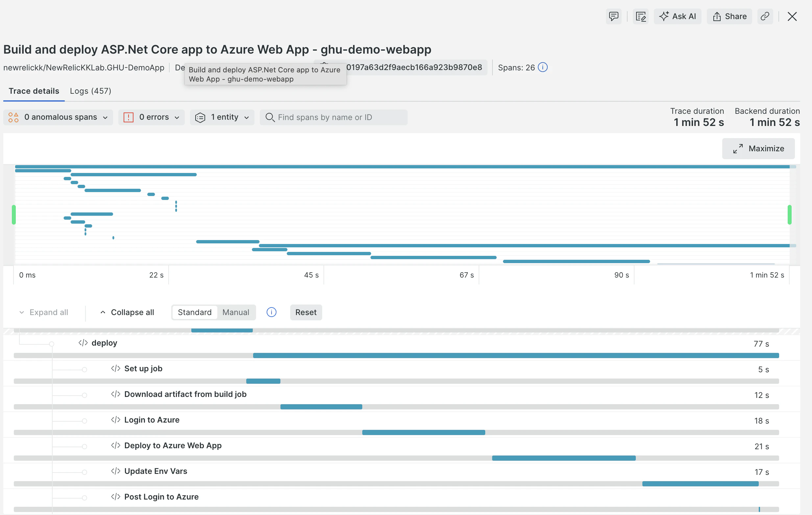Select the left green timeline range handle
The height and width of the screenshot is (515, 812).
(14, 214)
